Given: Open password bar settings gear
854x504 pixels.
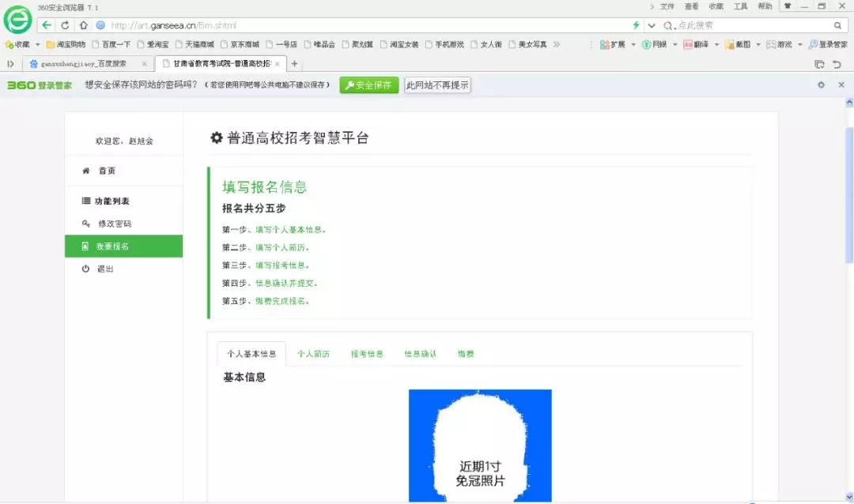Looking at the screenshot, I should point(821,85).
